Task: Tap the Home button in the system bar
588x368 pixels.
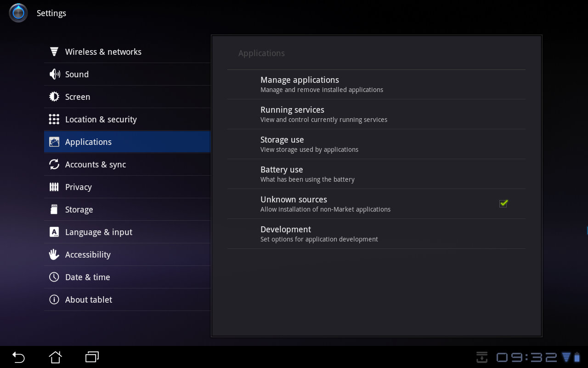Action: point(55,357)
